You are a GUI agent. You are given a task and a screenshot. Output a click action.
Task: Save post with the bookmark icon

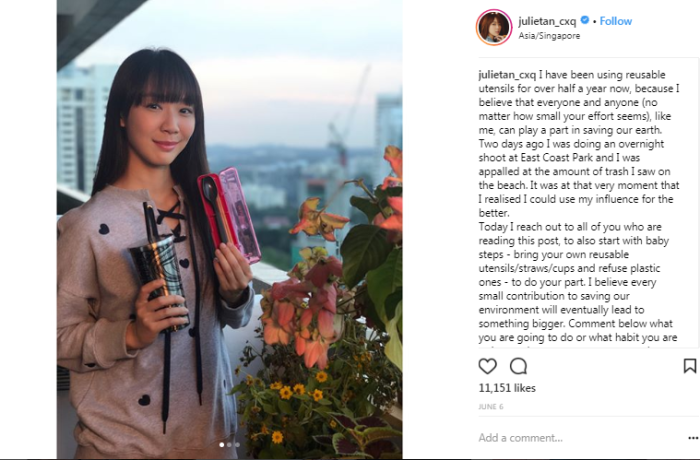point(689,366)
